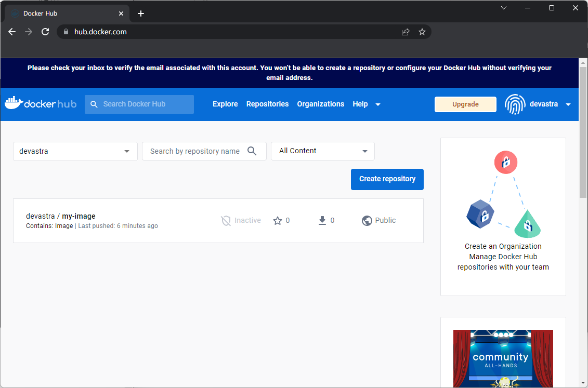
Task: Go to Repositories in navigation bar
Action: pyautogui.click(x=267, y=104)
